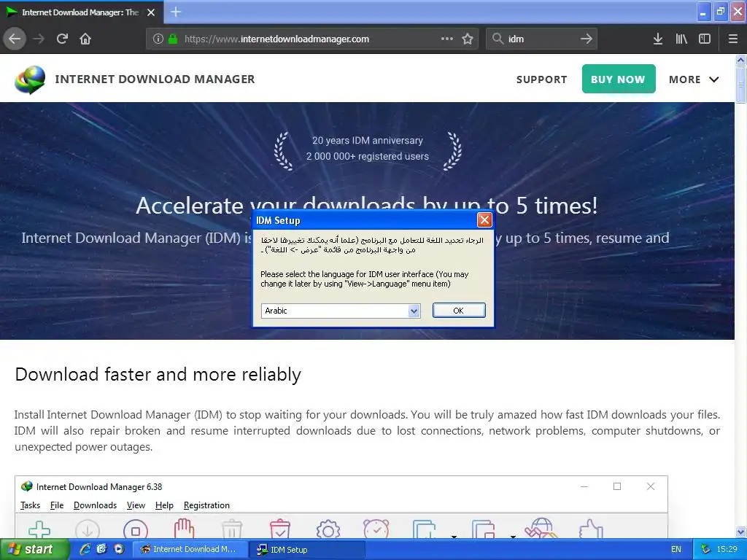Click the Stop All hand icon
This screenshot has width=747, height=560.
184,528
